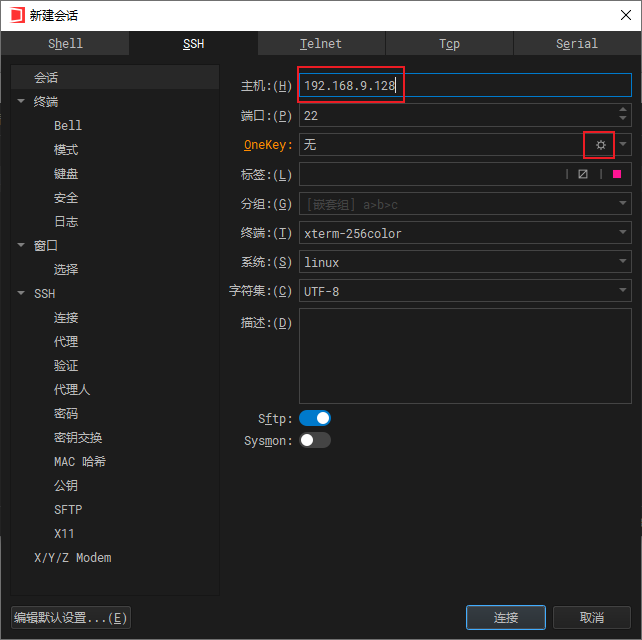Open the OneKey dropdown list

click(x=623, y=145)
